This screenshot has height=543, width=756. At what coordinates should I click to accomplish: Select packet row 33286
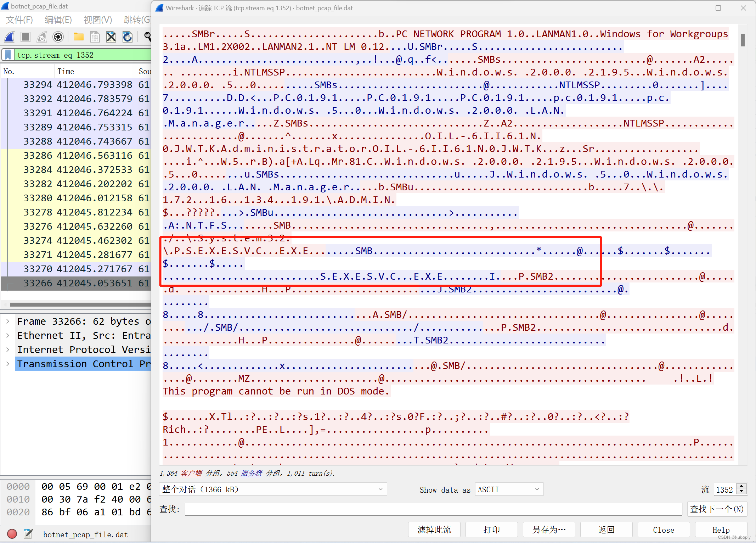tap(76, 156)
